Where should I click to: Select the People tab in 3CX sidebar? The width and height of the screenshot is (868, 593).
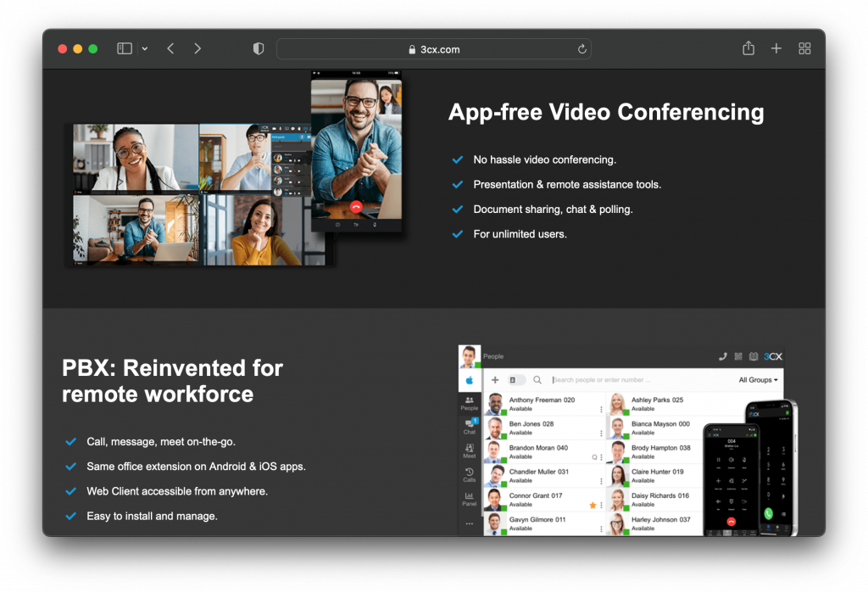tap(469, 403)
